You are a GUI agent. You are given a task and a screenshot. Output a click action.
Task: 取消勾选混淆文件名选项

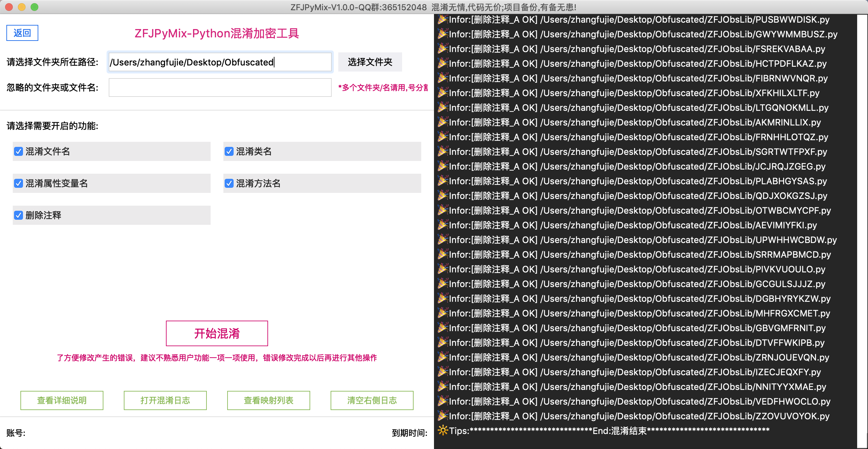click(x=19, y=151)
